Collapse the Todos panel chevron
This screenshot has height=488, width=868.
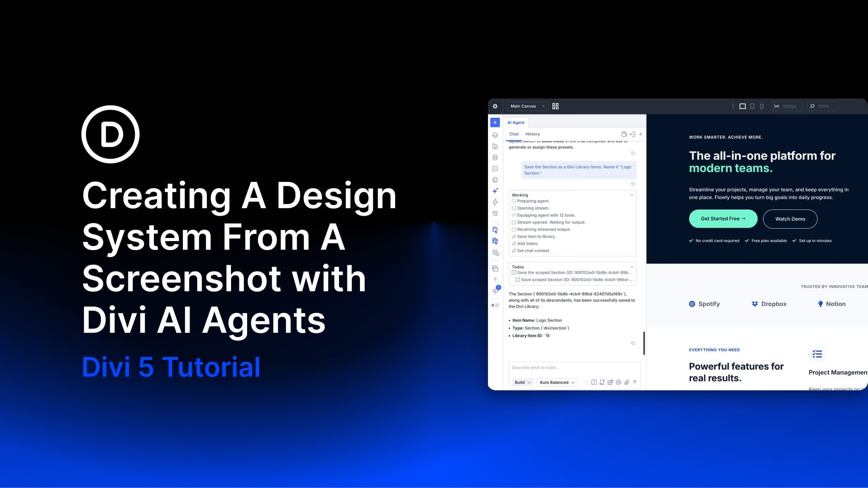[x=632, y=267]
